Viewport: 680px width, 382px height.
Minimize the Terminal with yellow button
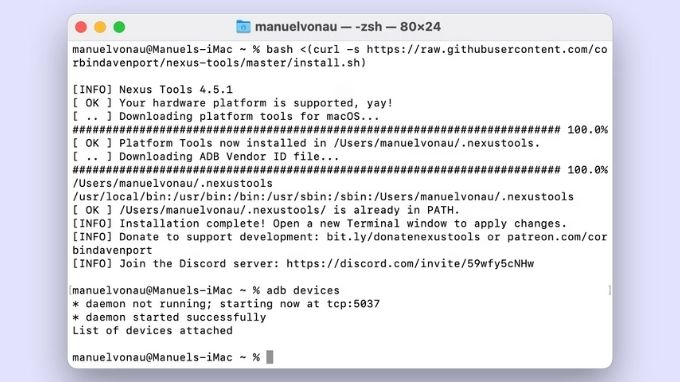[x=100, y=27]
